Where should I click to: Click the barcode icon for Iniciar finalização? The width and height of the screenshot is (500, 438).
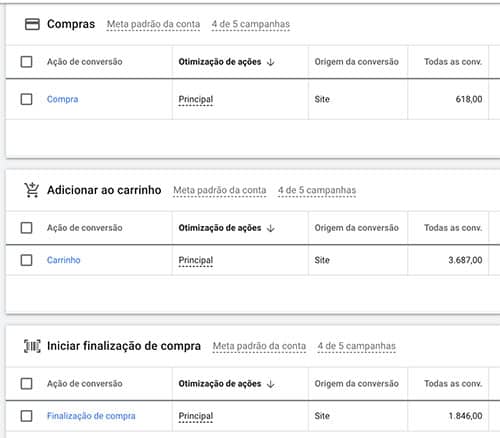32,346
